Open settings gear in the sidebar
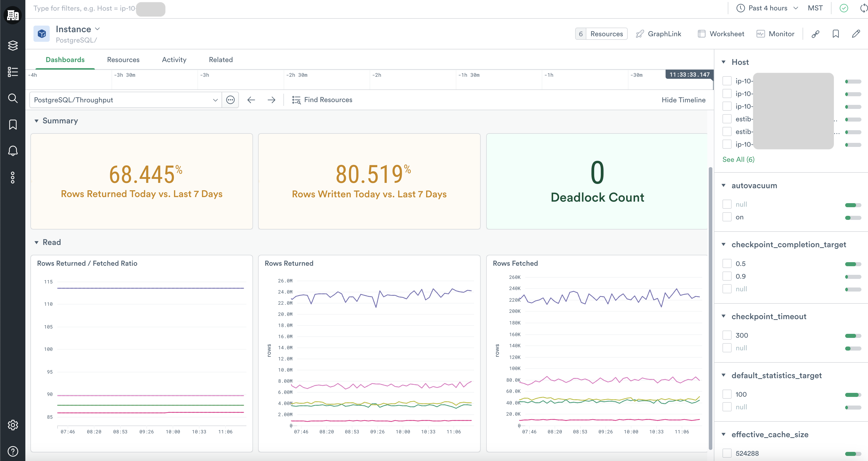This screenshot has height=461, width=868. pyautogui.click(x=13, y=425)
